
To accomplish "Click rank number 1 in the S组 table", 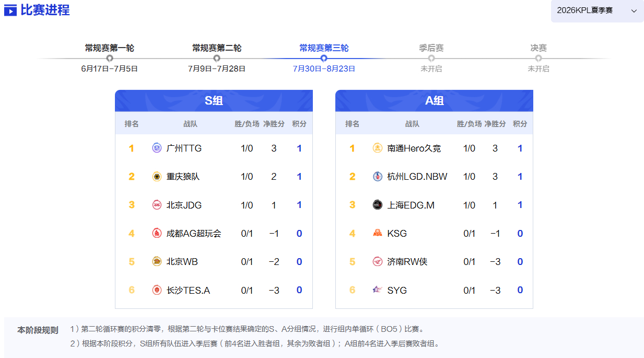I will pyautogui.click(x=132, y=148).
